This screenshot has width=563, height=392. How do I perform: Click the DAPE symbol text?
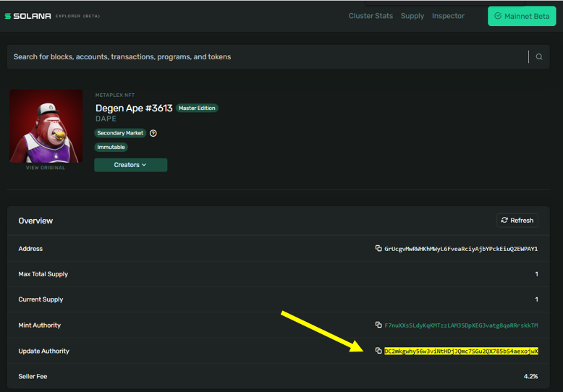point(106,119)
